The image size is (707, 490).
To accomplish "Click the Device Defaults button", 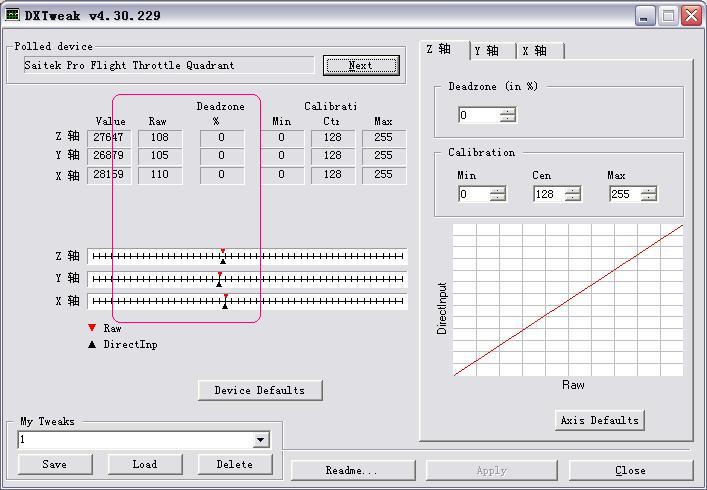I will coord(260,390).
